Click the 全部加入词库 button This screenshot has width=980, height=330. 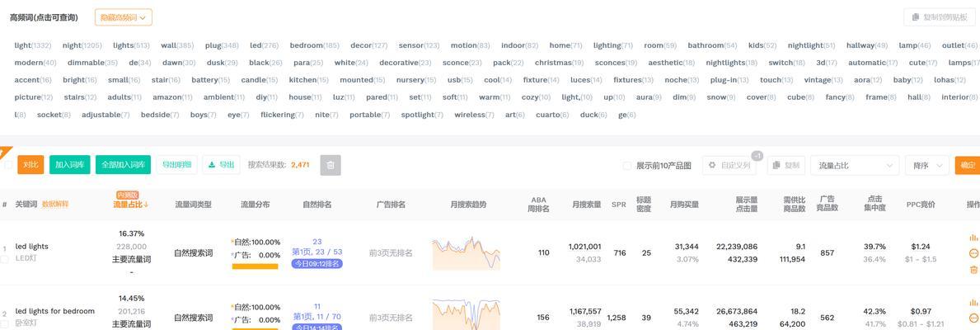(x=123, y=165)
